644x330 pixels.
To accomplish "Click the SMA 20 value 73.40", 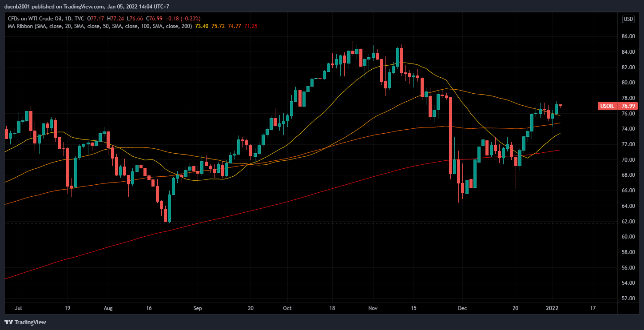I will click(202, 26).
